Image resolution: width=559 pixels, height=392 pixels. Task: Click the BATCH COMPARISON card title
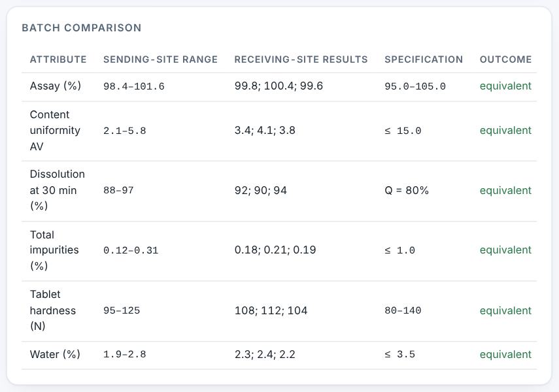[82, 28]
